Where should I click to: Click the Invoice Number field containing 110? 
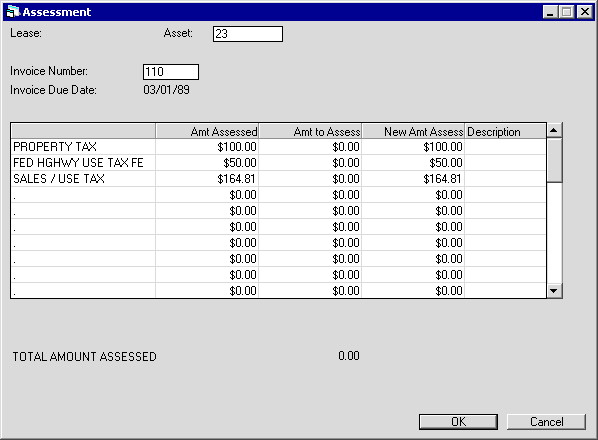point(171,72)
